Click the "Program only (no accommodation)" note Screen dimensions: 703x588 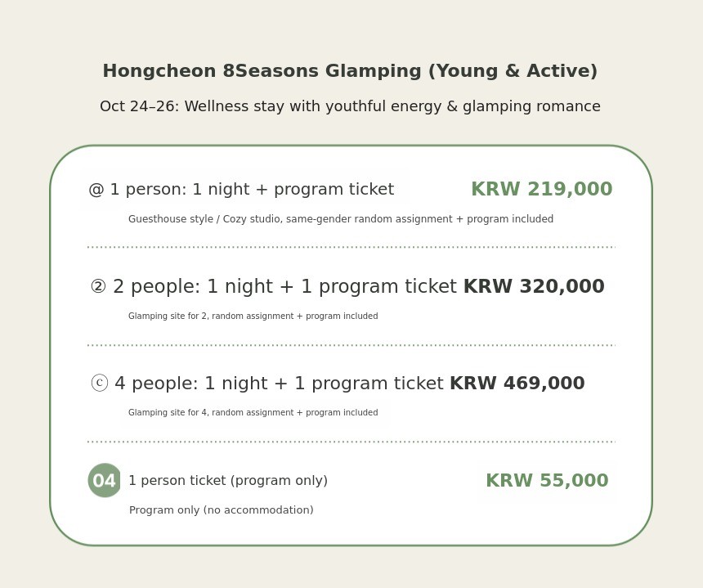(222, 510)
